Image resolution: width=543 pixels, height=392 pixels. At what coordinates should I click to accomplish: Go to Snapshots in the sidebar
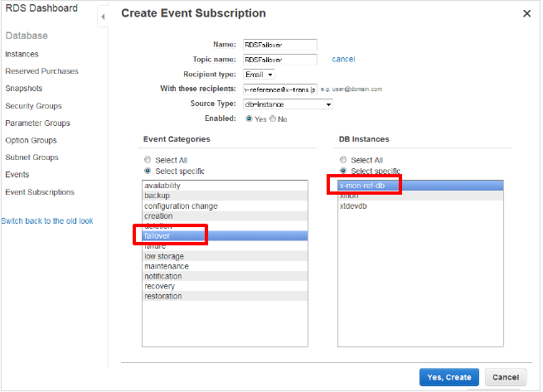pyautogui.click(x=24, y=89)
